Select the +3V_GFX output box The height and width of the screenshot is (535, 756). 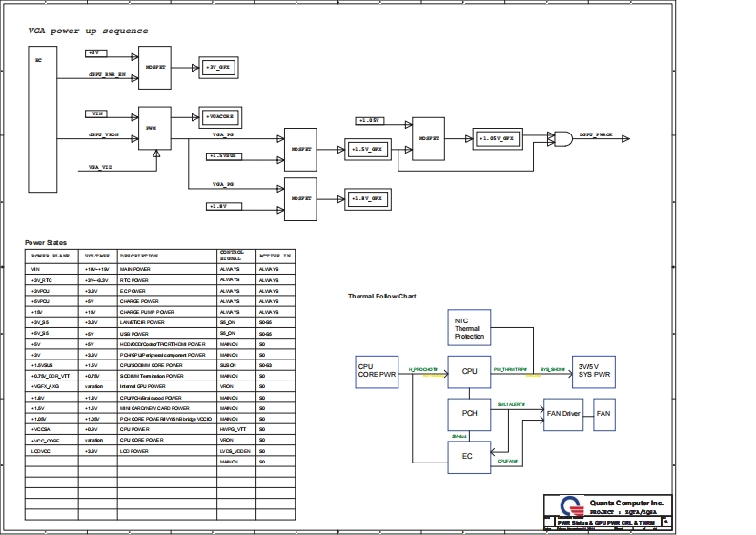[218, 68]
